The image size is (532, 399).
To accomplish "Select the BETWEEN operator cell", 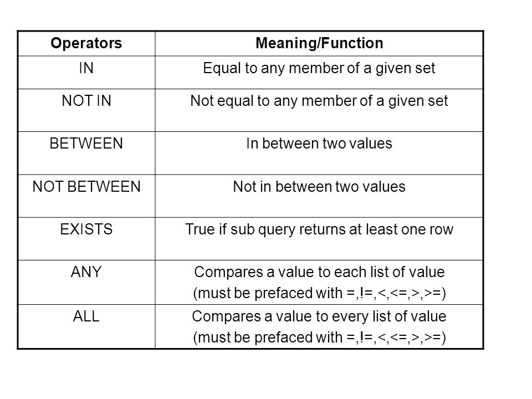I will coord(86,153).
